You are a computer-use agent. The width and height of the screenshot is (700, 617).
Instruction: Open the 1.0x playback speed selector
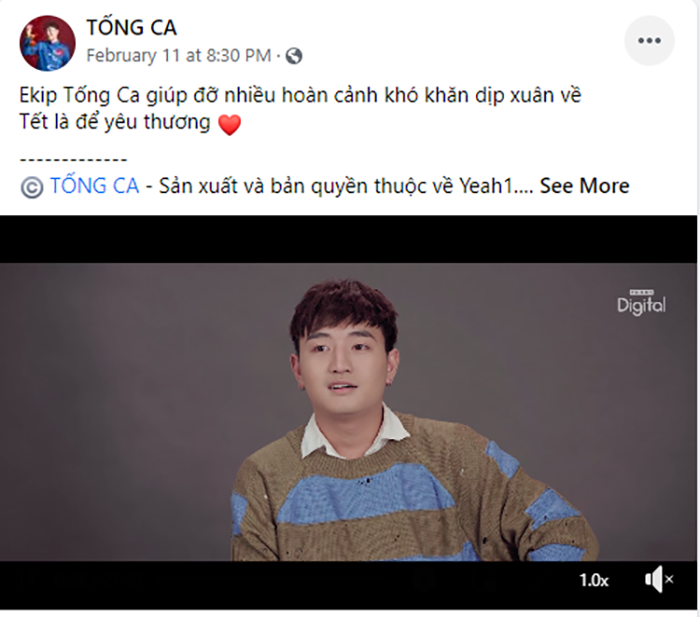594,580
